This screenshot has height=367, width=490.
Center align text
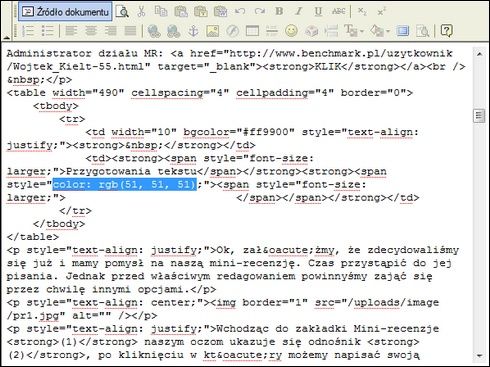(91, 31)
